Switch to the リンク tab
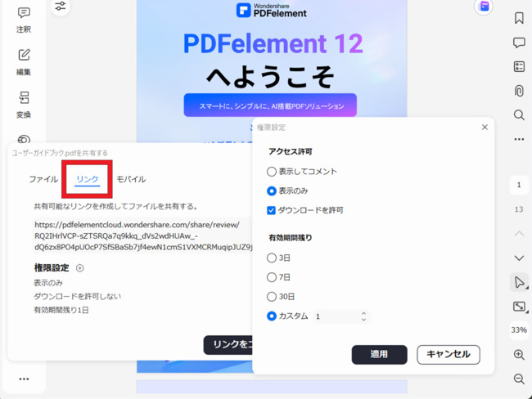 coord(88,179)
